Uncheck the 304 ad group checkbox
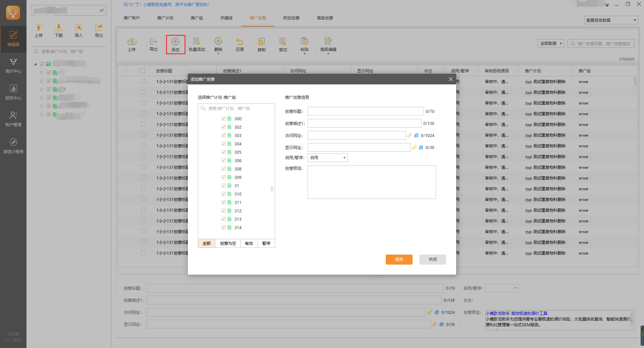 (224, 144)
